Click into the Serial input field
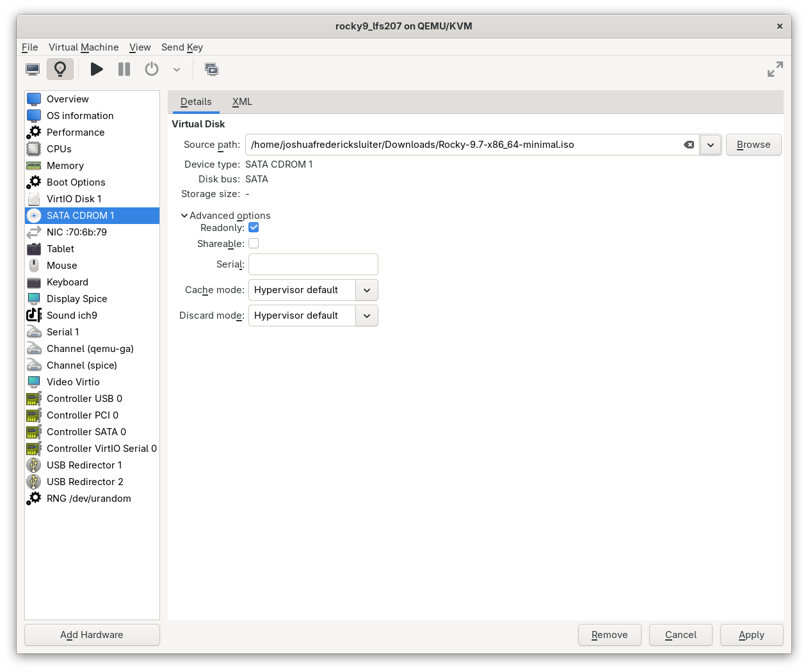 [313, 264]
